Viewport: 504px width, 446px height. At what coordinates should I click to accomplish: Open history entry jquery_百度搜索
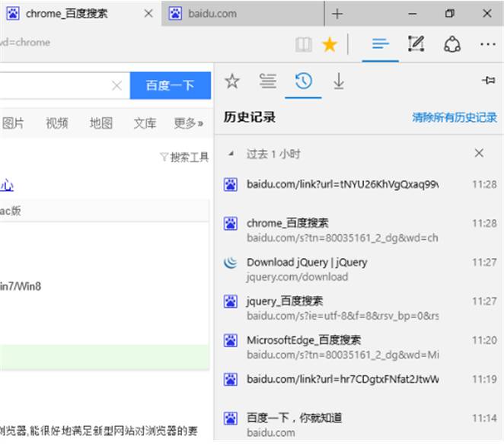pyautogui.click(x=359, y=308)
